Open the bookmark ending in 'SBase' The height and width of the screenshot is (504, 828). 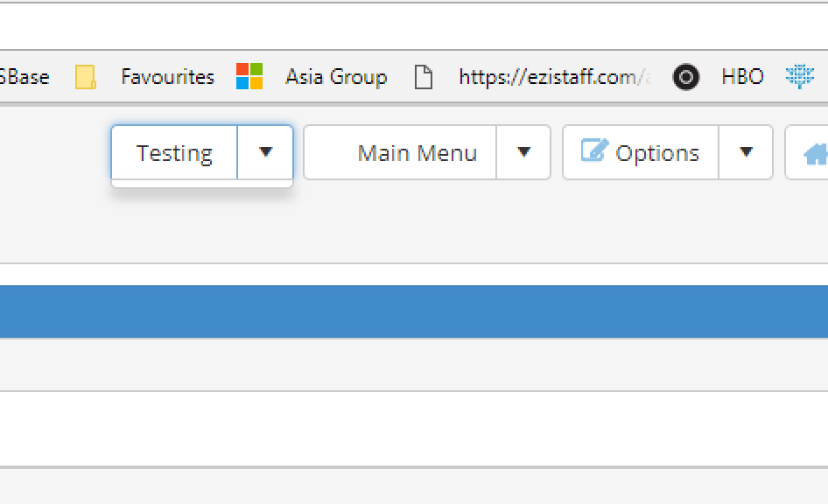tap(25, 77)
